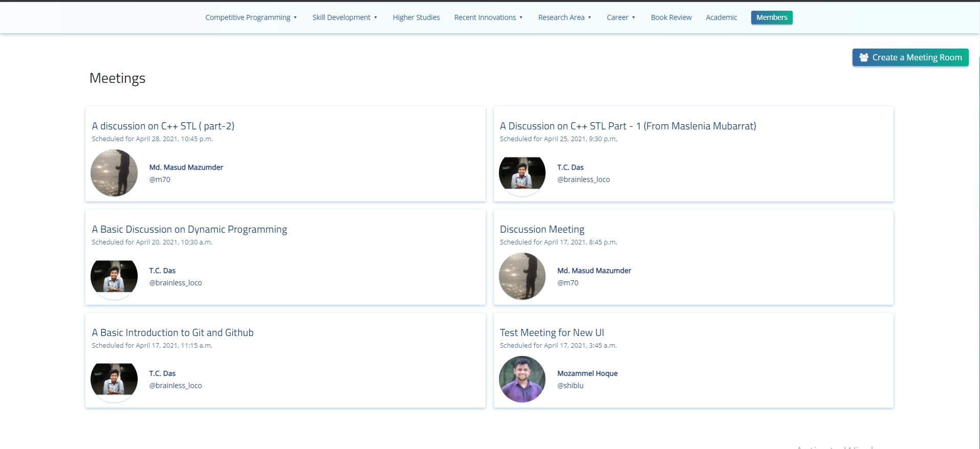Click the @shiblu username handle

pos(570,386)
